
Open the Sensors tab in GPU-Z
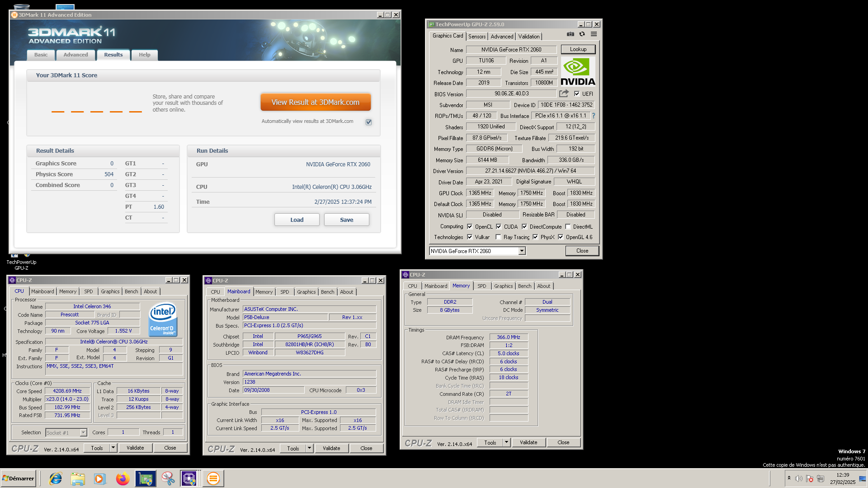click(x=477, y=37)
